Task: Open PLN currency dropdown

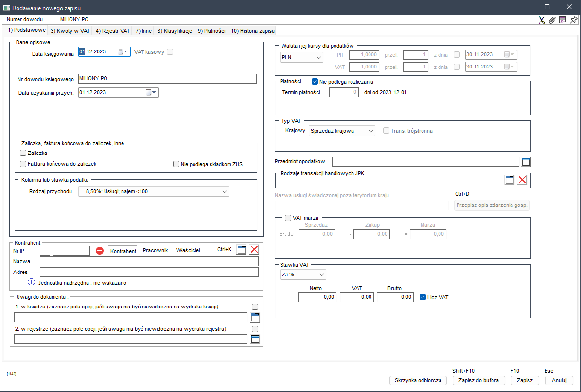Action: click(x=301, y=57)
